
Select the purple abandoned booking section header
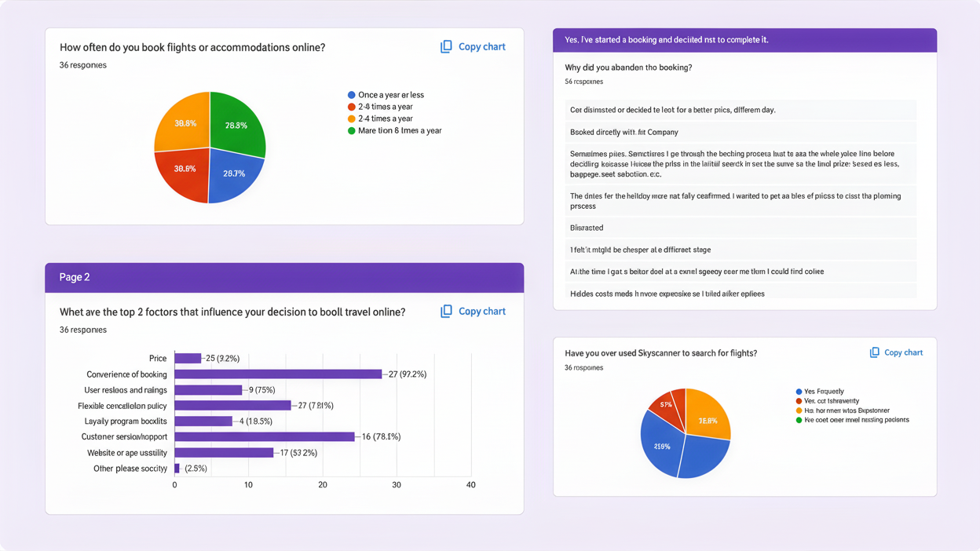coord(744,40)
